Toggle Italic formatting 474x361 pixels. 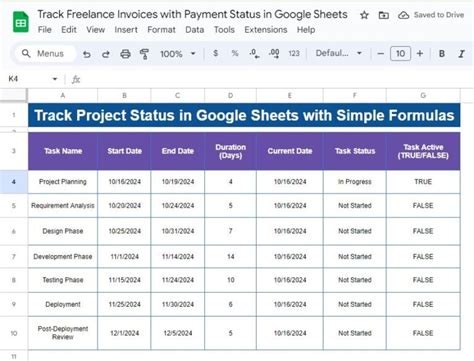tap(461, 54)
